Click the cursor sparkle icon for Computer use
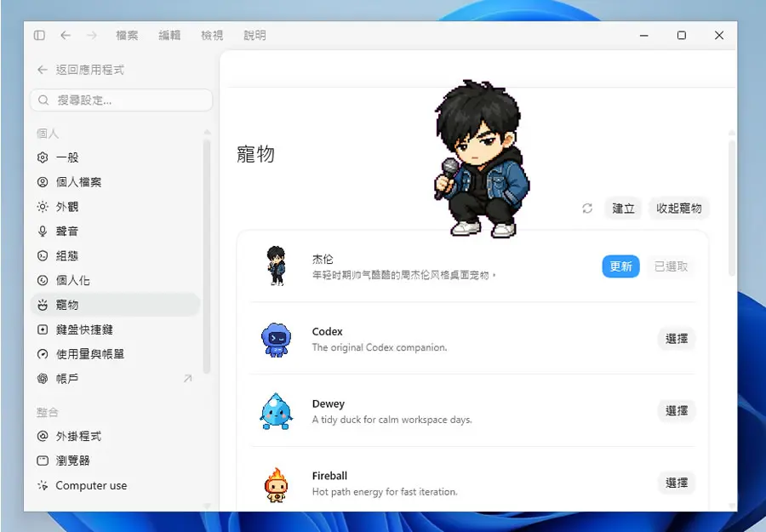766x532 pixels. point(43,485)
